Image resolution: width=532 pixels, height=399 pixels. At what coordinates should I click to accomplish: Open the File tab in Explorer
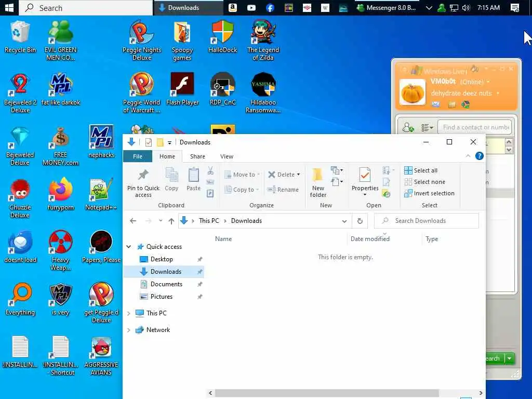click(137, 156)
